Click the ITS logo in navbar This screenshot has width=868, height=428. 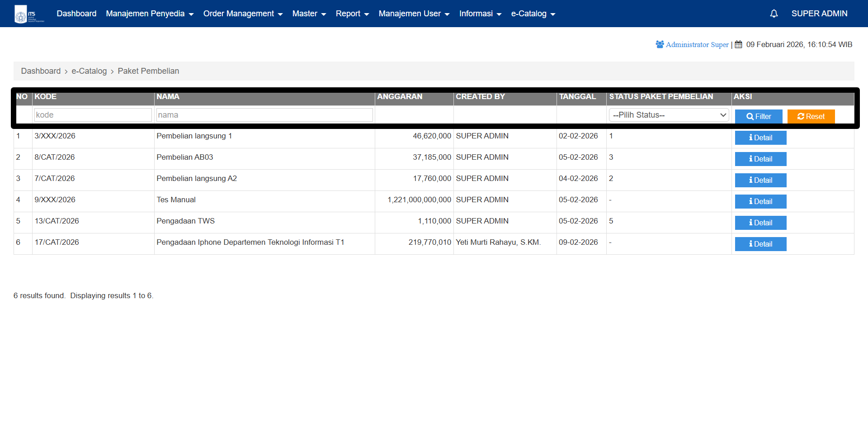29,14
